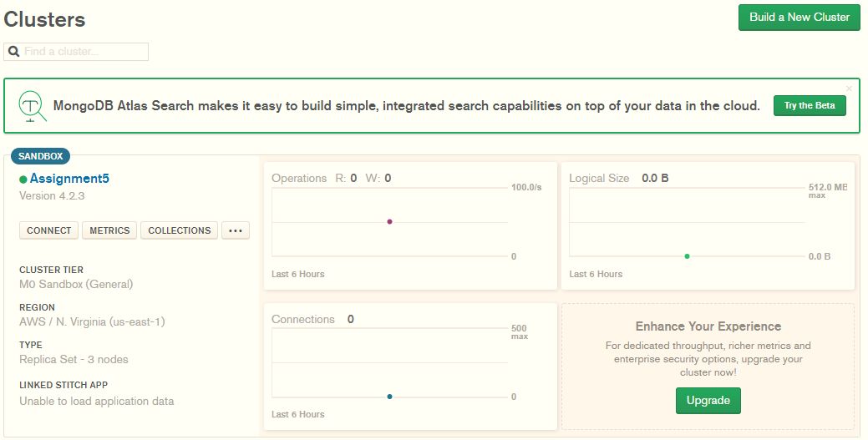
Task: Click the M0 Sandbox (General) tier text
Action: (76, 285)
